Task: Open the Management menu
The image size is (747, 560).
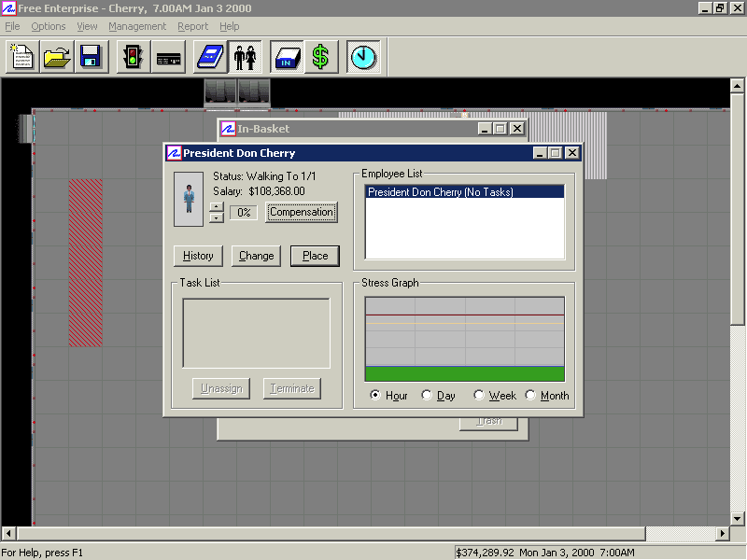Action: tap(137, 26)
